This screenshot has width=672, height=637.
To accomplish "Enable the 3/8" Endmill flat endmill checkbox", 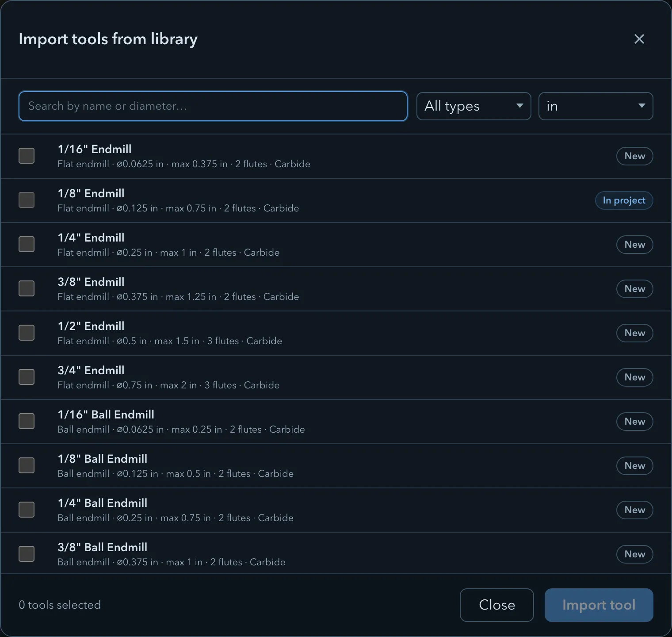I will [x=27, y=288].
